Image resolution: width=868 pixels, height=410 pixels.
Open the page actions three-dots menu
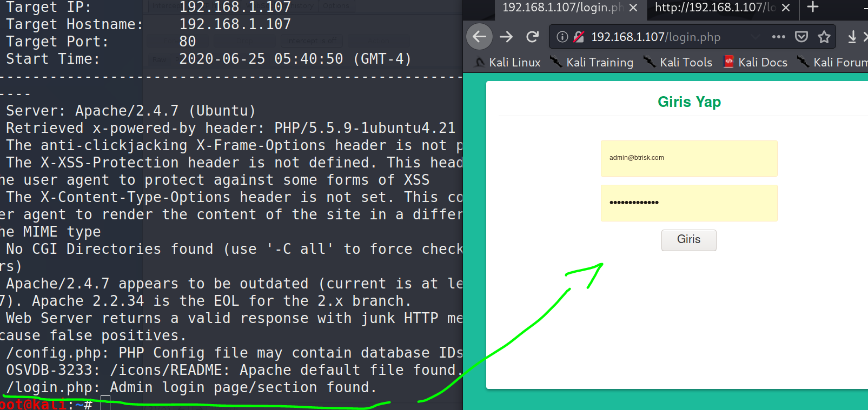pos(778,37)
